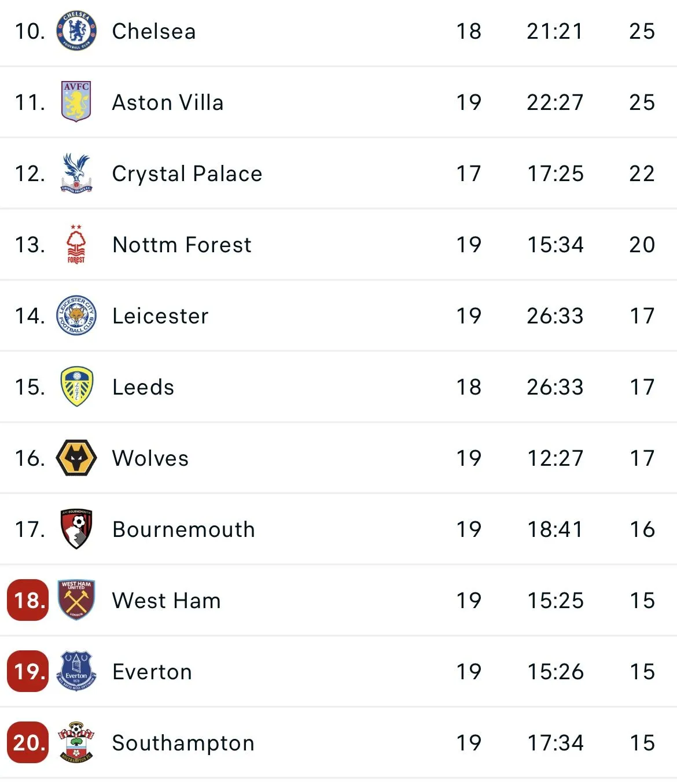Click the Leeds United shield badge
Image resolution: width=677 pixels, height=784 pixels.
[76, 387]
